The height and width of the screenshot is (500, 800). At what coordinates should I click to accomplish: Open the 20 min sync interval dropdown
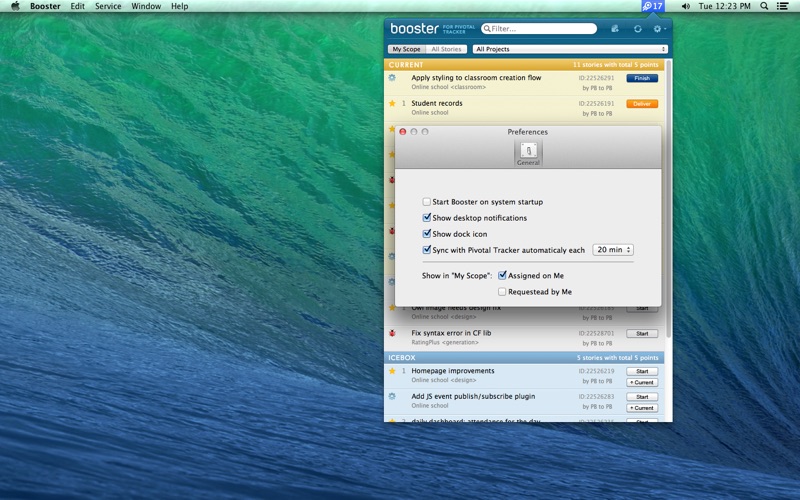click(613, 249)
